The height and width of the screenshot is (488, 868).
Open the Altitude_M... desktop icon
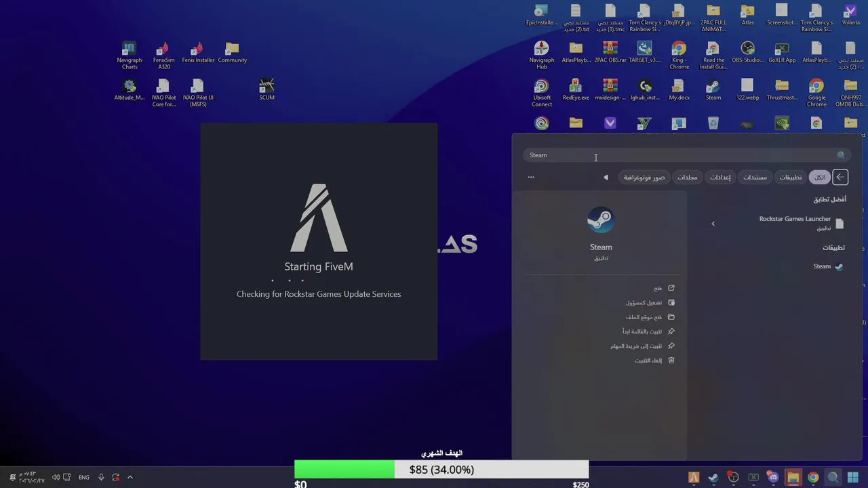[129, 90]
